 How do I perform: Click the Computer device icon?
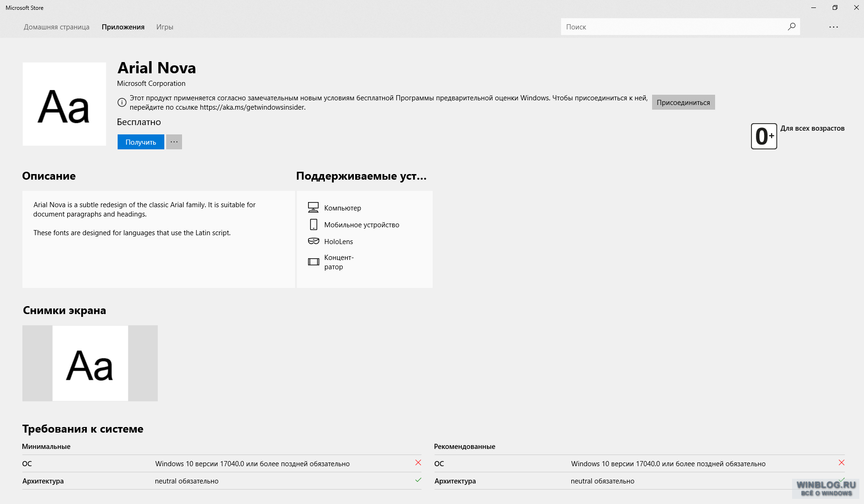(313, 208)
